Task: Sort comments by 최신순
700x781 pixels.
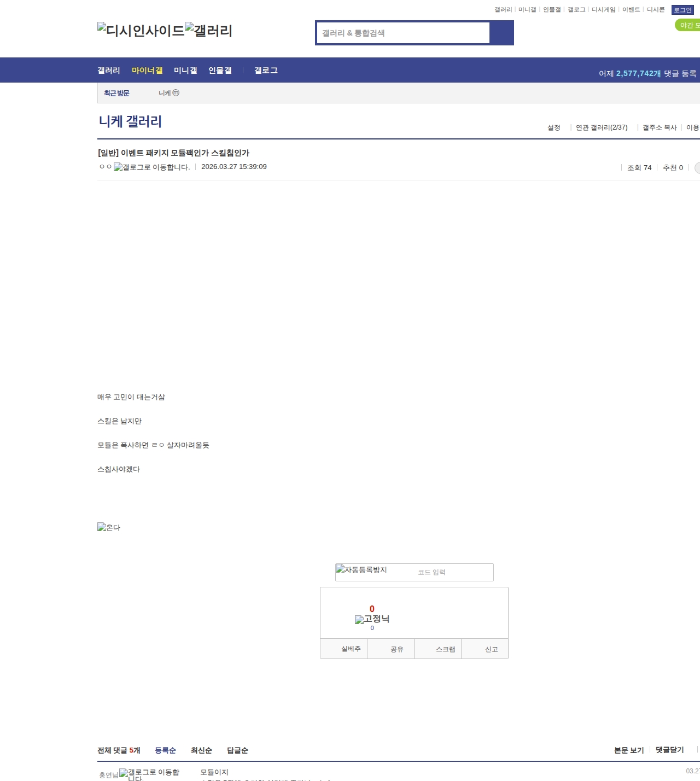Action: click(201, 750)
